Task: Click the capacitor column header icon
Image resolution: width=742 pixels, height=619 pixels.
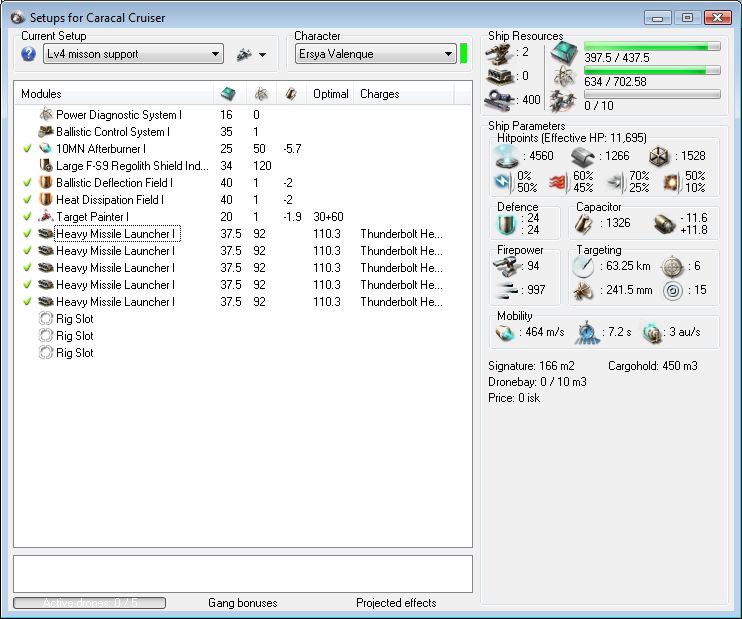Action: point(291,94)
